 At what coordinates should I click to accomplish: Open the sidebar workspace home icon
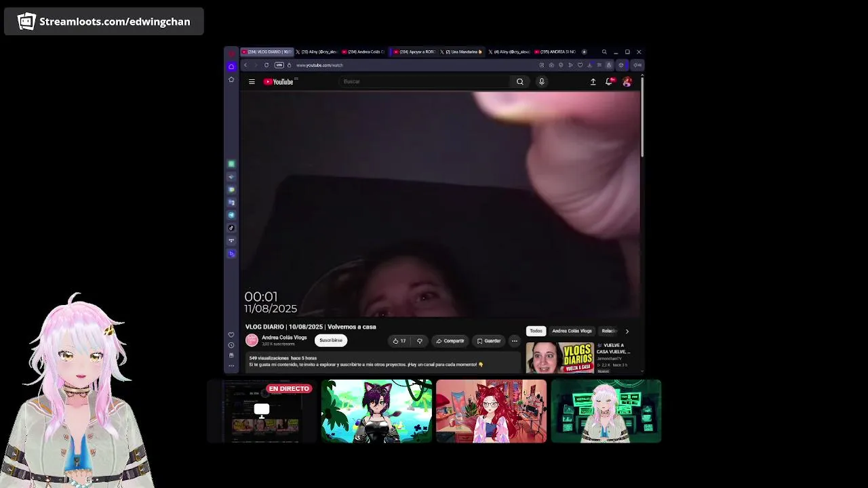231,66
